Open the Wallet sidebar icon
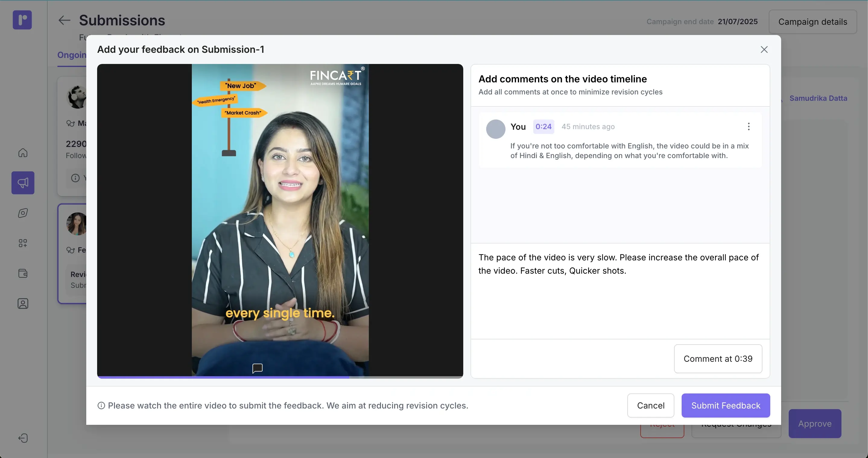 click(x=23, y=273)
